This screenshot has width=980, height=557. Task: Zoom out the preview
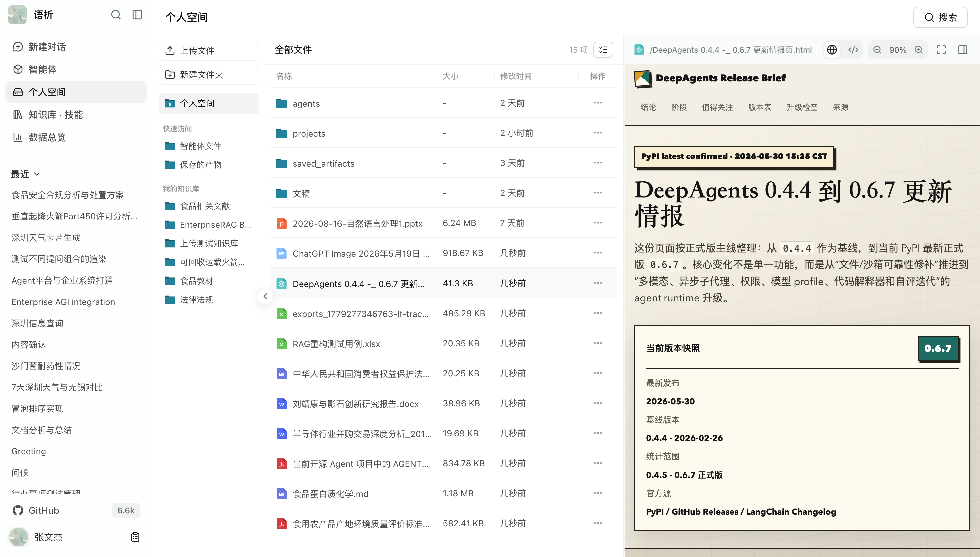click(877, 50)
